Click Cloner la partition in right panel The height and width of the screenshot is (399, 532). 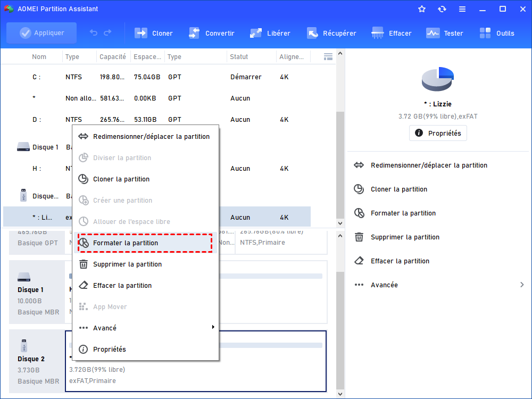click(398, 189)
